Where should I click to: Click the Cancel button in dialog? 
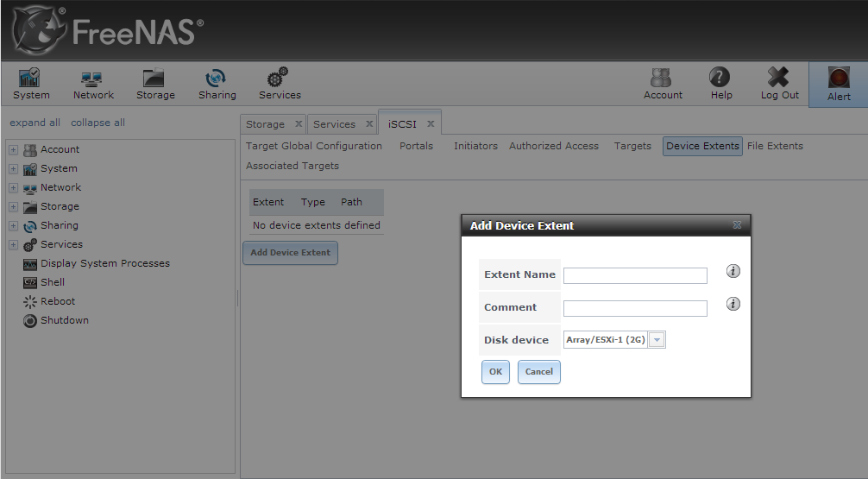click(538, 372)
